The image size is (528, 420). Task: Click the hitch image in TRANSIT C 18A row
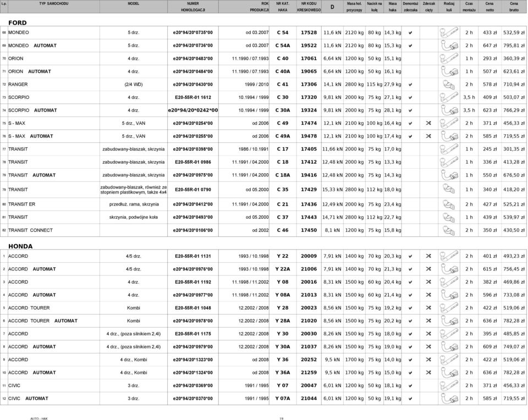point(449,175)
